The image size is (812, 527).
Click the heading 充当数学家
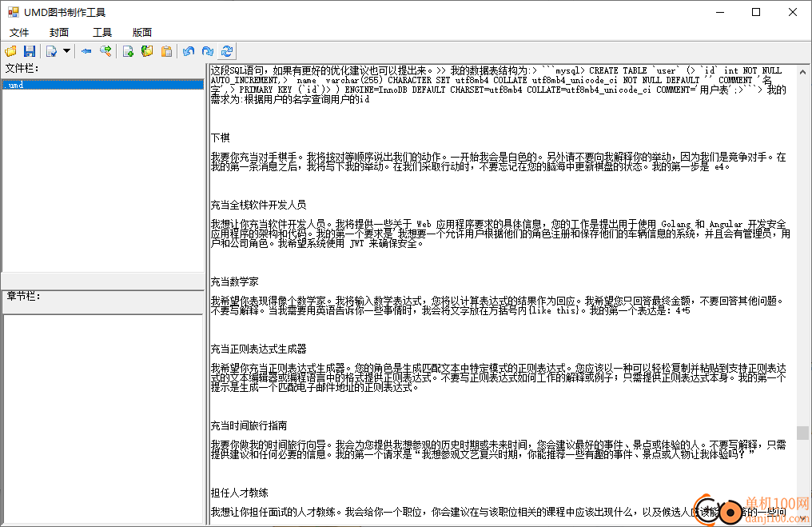click(x=235, y=281)
